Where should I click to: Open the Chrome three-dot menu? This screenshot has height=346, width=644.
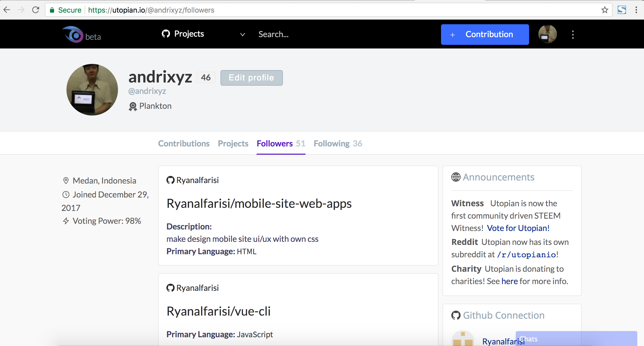[636, 10]
